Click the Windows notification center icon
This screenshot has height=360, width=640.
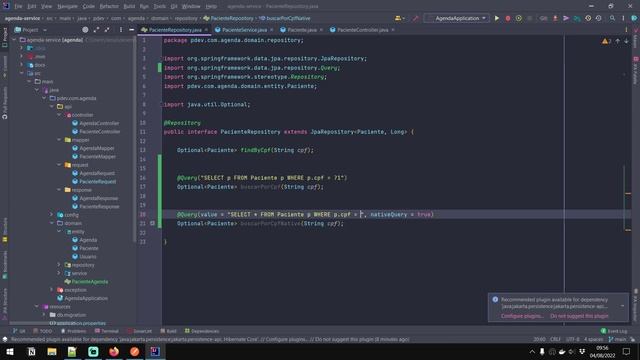627,351
